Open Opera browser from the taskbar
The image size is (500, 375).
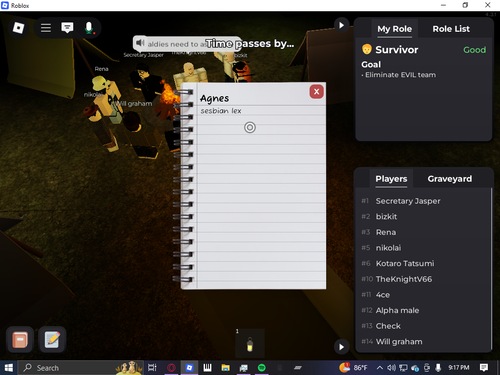coord(171,368)
